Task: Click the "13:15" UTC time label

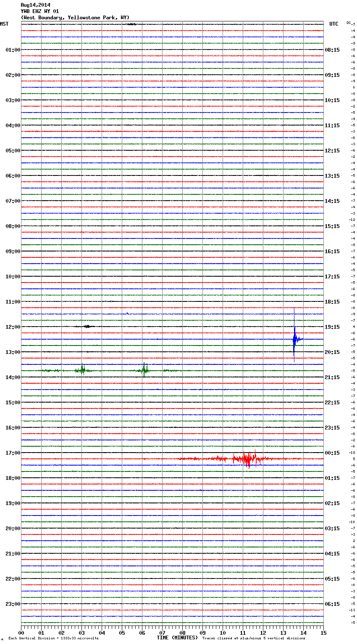Action: (332, 176)
